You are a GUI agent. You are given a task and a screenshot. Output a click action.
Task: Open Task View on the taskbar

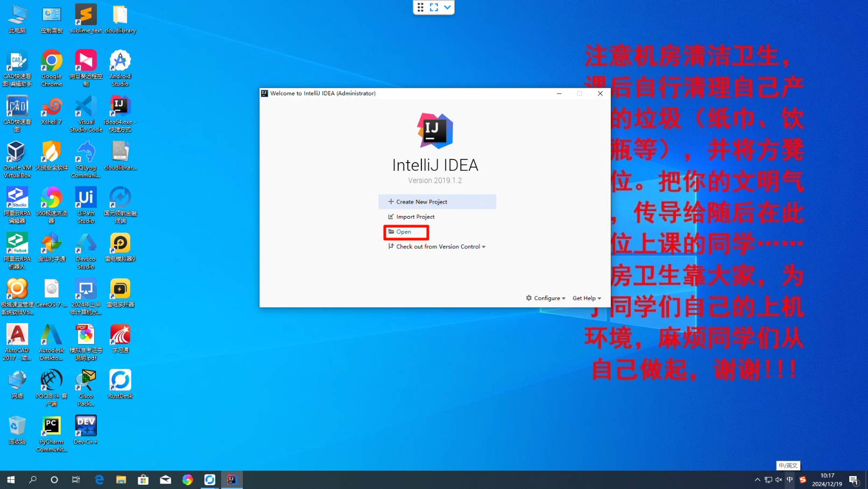[x=76, y=480]
